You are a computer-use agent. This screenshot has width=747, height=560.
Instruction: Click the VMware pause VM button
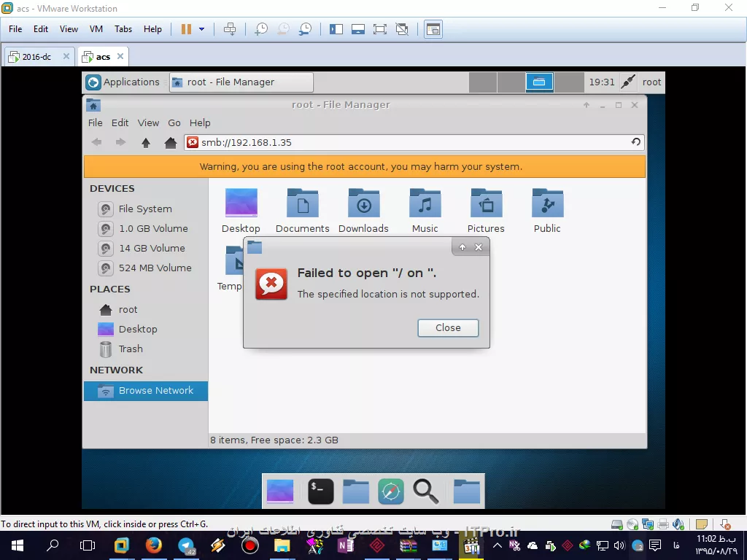(186, 29)
